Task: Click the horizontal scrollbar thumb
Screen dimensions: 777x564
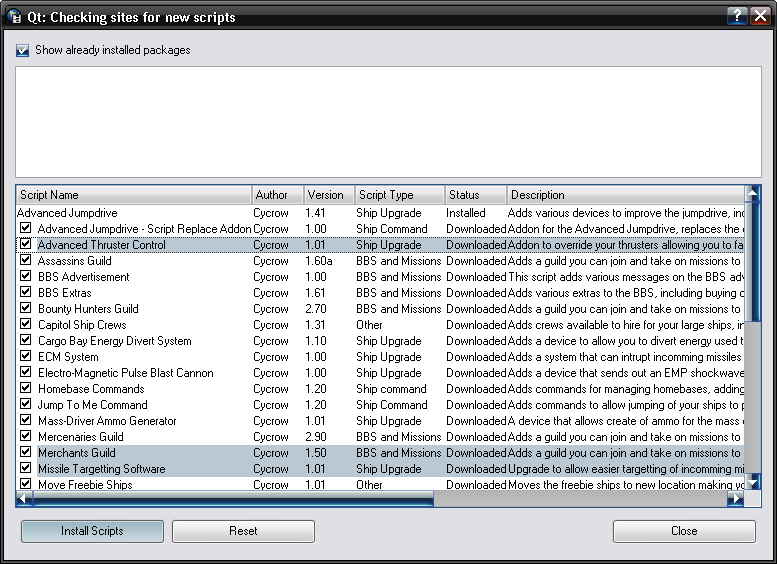Action: click(x=233, y=499)
